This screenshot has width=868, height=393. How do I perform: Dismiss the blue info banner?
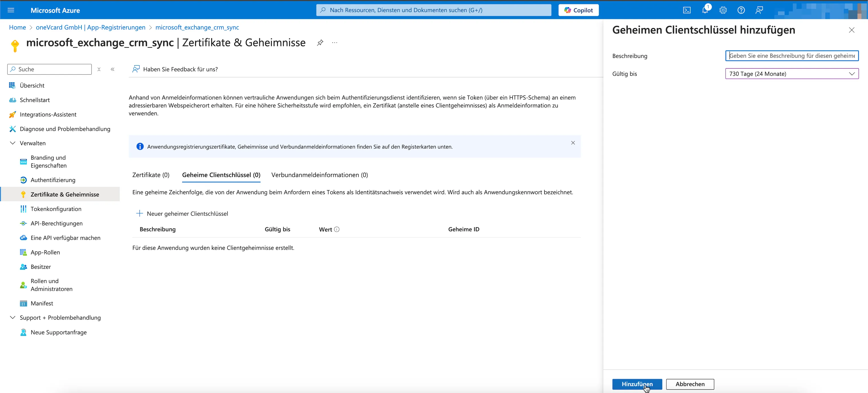click(573, 143)
